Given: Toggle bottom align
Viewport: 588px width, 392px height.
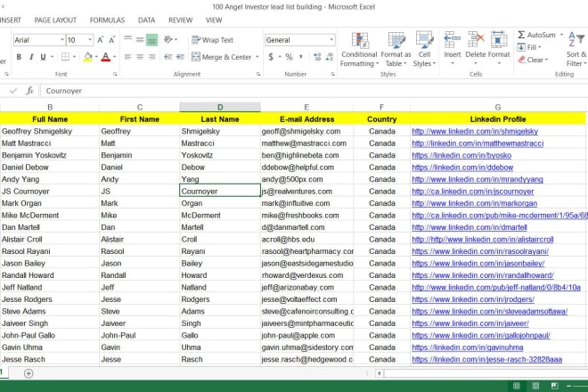Looking at the screenshot, I should 151,40.
